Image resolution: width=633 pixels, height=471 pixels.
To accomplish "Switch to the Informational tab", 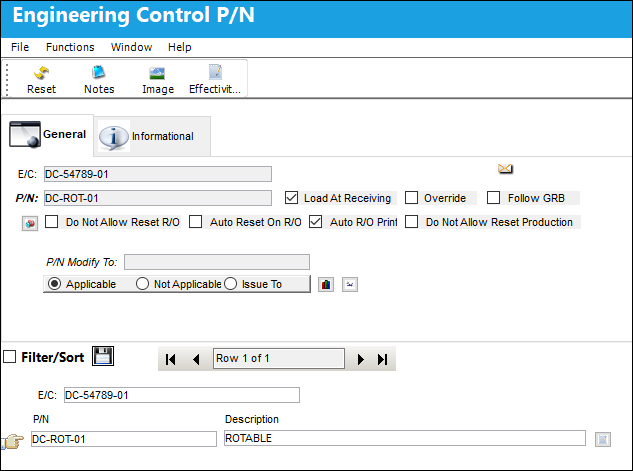I will [x=152, y=136].
